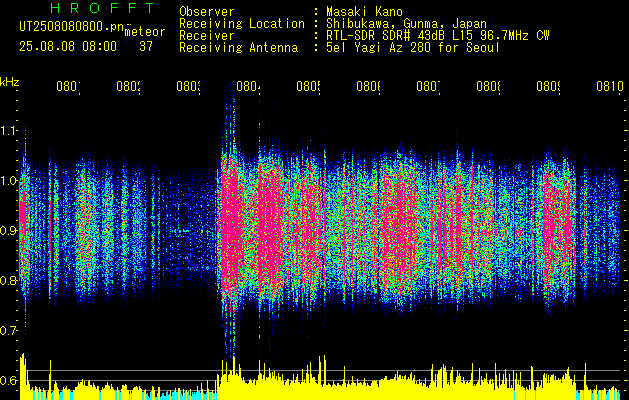
Task: Click the Receiver field label
Action: [207, 36]
